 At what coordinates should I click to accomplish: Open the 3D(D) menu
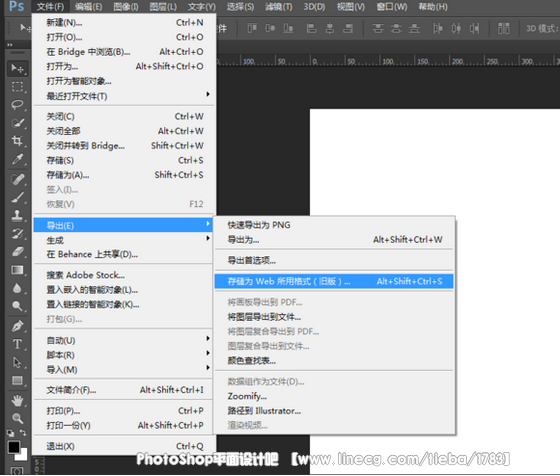[x=314, y=6]
